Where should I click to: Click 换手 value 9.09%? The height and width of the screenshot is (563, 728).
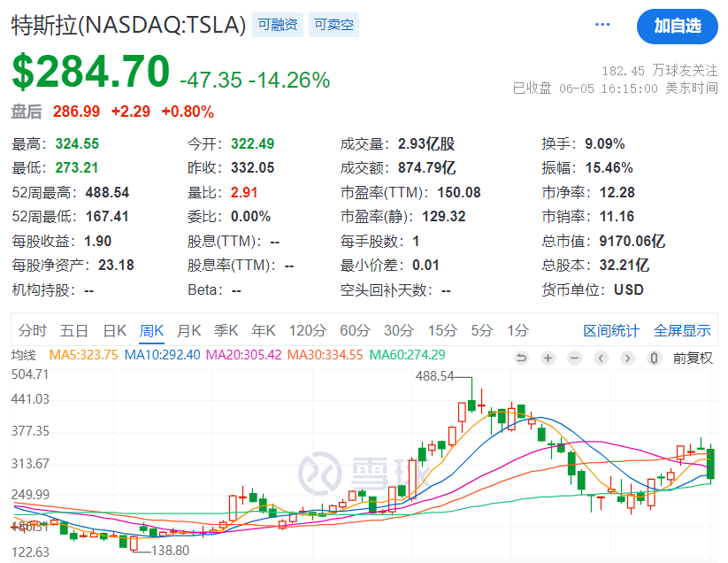pyautogui.click(x=604, y=144)
